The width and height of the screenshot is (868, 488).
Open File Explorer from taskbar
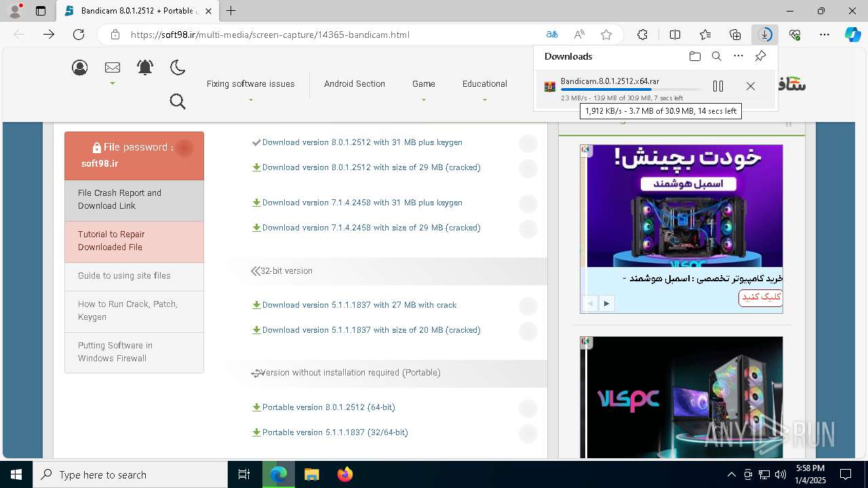coord(311,474)
